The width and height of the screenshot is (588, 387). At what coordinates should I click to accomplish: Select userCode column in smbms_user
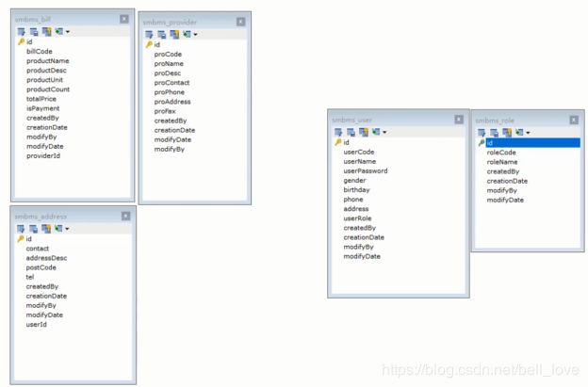(359, 153)
